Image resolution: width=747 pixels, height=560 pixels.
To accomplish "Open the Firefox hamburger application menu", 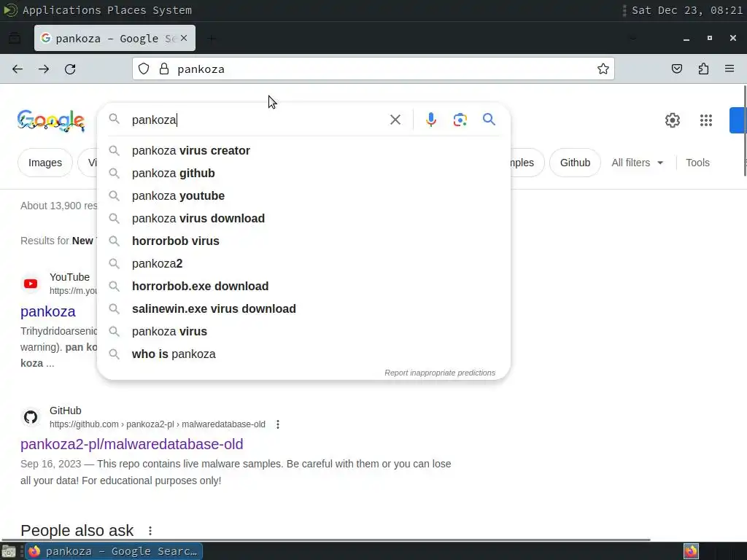I will [x=729, y=69].
